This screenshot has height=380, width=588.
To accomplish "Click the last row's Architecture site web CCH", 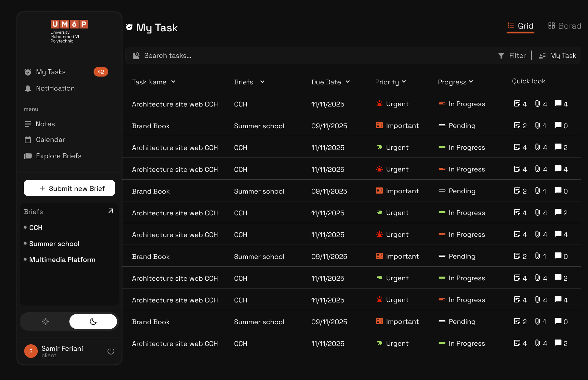I will pyautogui.click(x=175, y=344).
